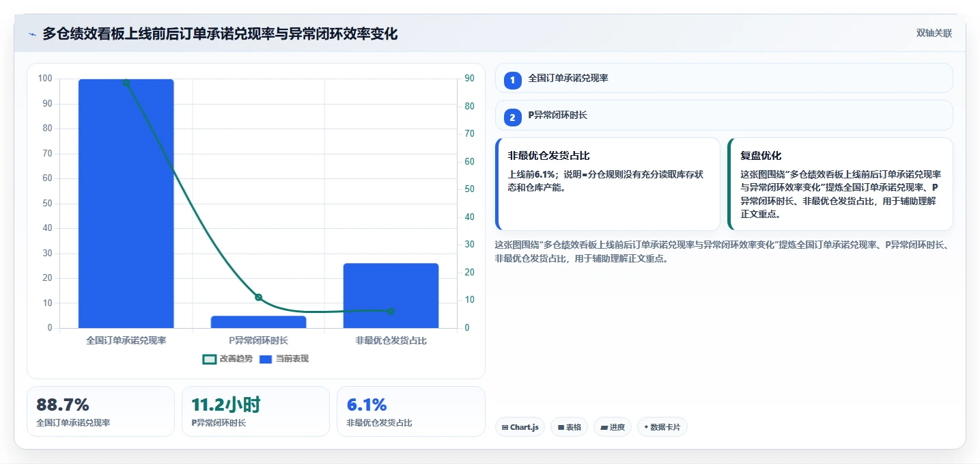This screenshot has height=464, width=980.
Task: Click the lightning icon beside the dashboard title
Action: [x=32, y=34]
